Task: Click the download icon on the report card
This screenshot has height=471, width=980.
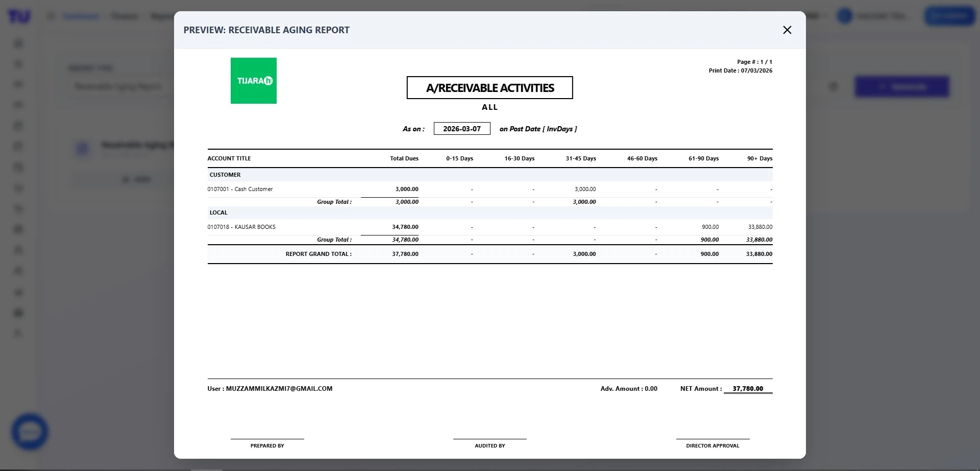Action: tap(136, 179)
